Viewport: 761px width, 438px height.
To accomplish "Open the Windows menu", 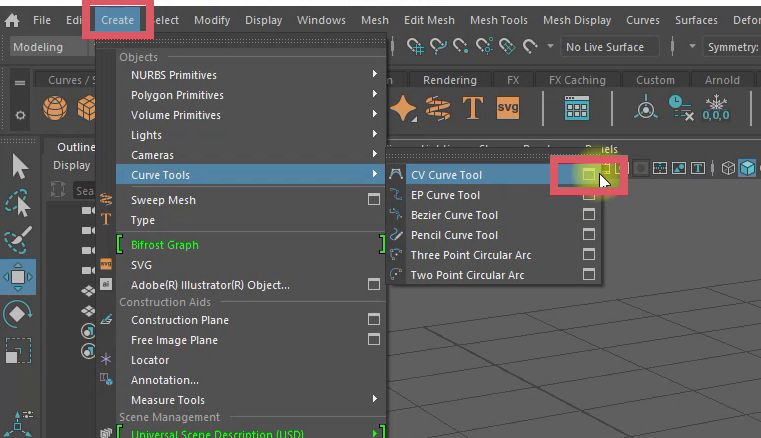I will [321, 20].
